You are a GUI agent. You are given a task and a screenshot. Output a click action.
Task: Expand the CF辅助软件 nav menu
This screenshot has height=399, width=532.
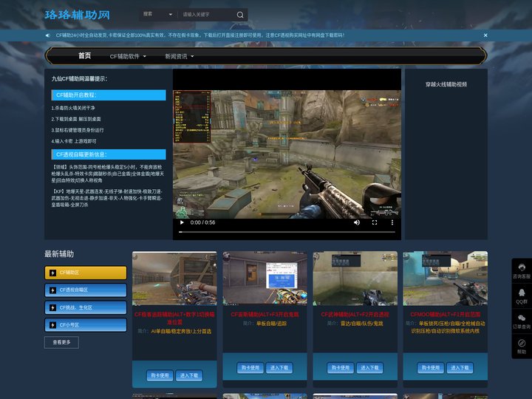point(128,56)
